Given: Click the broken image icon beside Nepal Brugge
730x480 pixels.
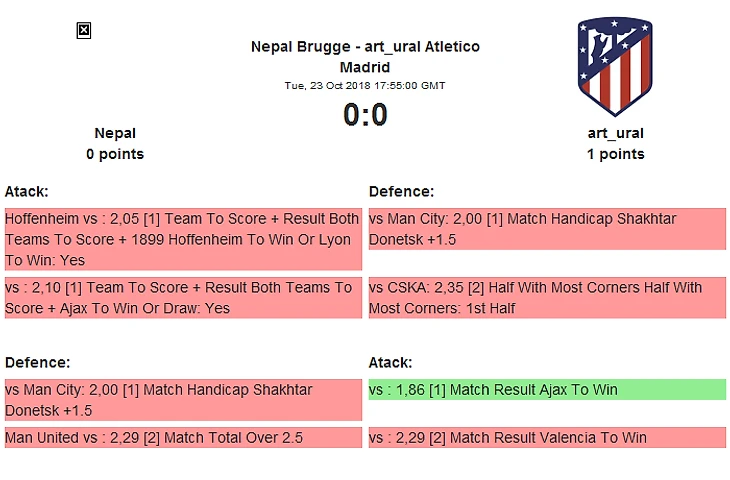Looking at the screenshot, I should [x=84, y=31].
